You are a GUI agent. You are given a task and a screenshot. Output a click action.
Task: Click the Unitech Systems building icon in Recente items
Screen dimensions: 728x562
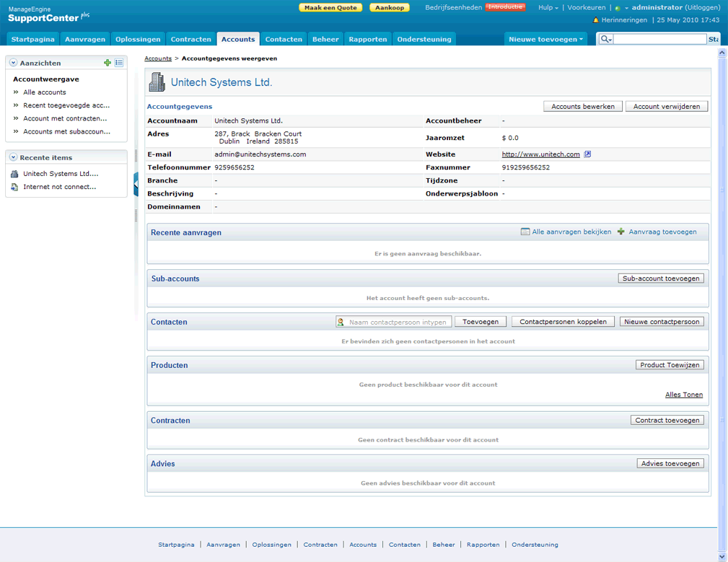[14, 174]
